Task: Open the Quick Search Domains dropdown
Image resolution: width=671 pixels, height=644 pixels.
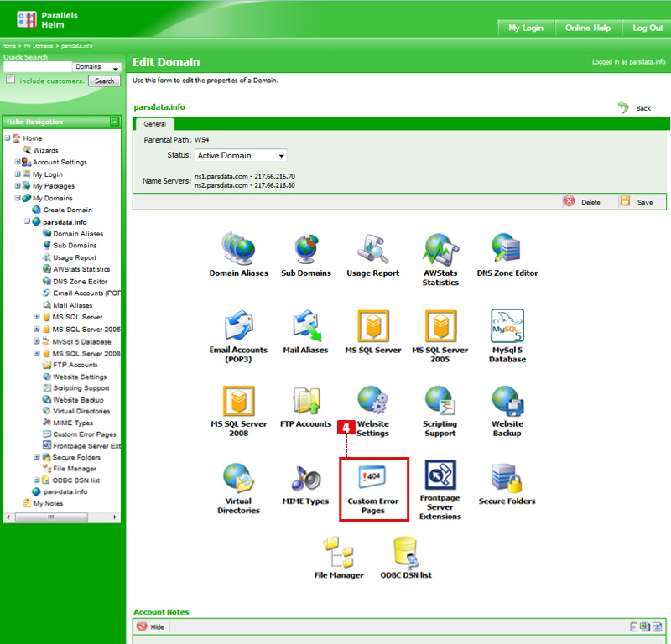Action: 97,67
